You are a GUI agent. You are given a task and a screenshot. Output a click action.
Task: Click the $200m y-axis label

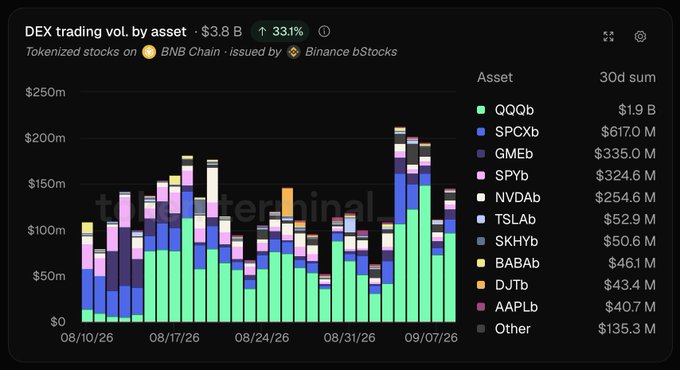pyautogui.click(x=45, y=138)
